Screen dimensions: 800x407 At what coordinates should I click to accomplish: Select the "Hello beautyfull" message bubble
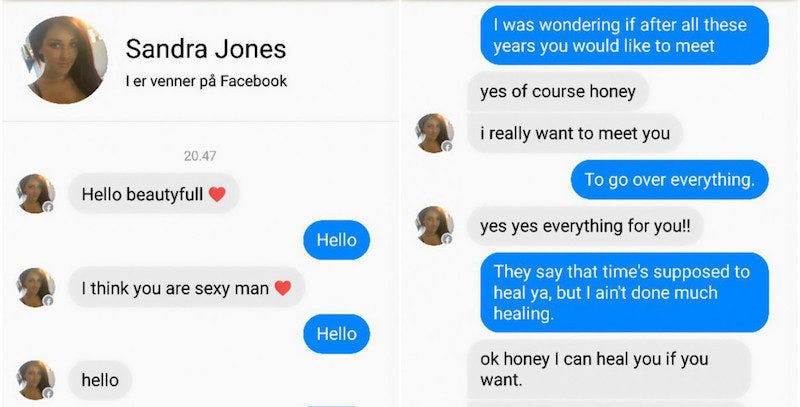(154, 194)
